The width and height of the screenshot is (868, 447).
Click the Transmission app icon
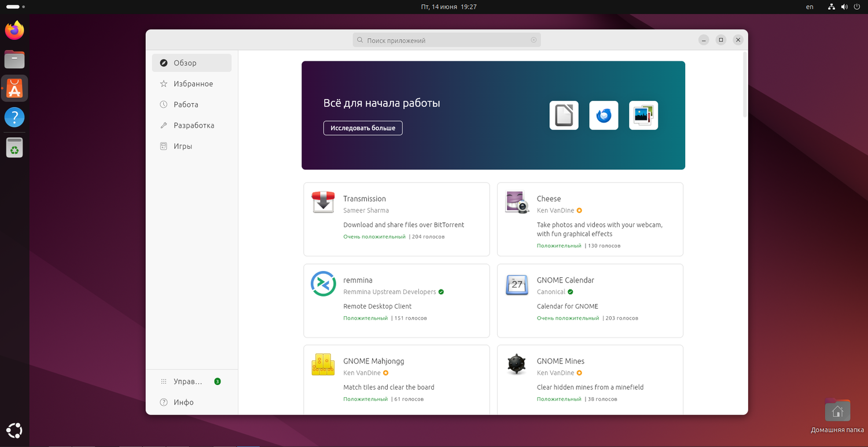(323, 202)
